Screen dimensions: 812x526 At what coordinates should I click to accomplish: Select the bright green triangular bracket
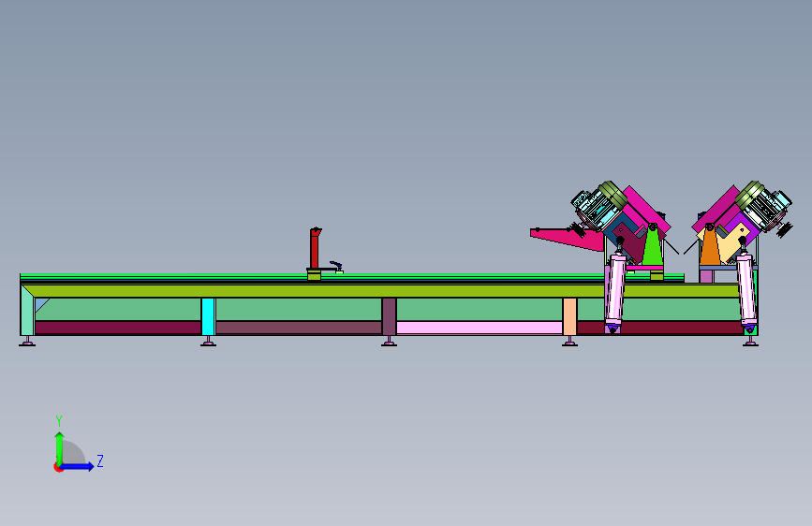click(x=653, y=246)
